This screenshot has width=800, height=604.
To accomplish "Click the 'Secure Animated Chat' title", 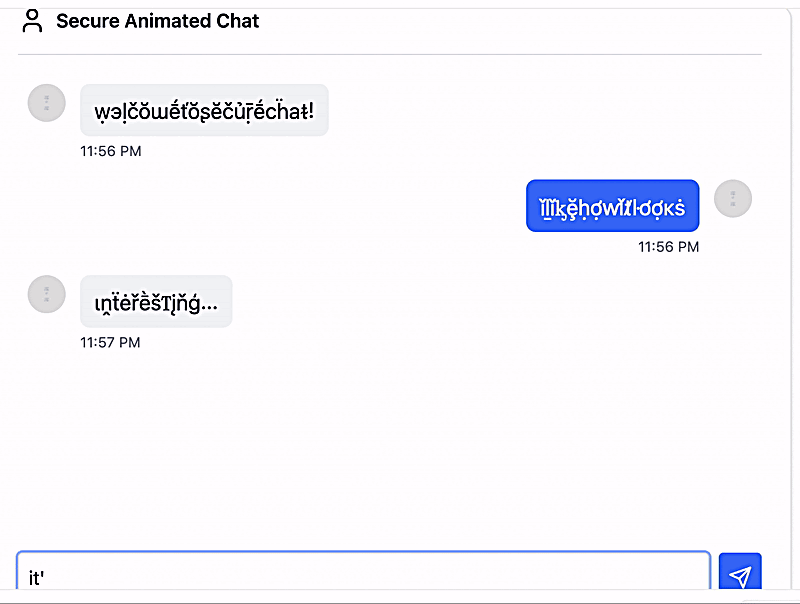I will [157, 21].
